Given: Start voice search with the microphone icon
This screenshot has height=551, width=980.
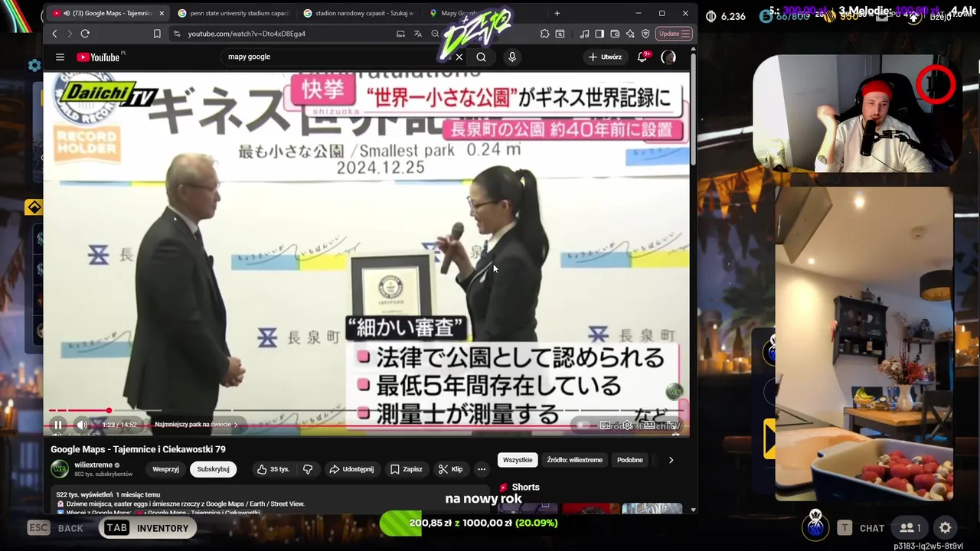Looking at the screenshot, I should tap(512, 57).
